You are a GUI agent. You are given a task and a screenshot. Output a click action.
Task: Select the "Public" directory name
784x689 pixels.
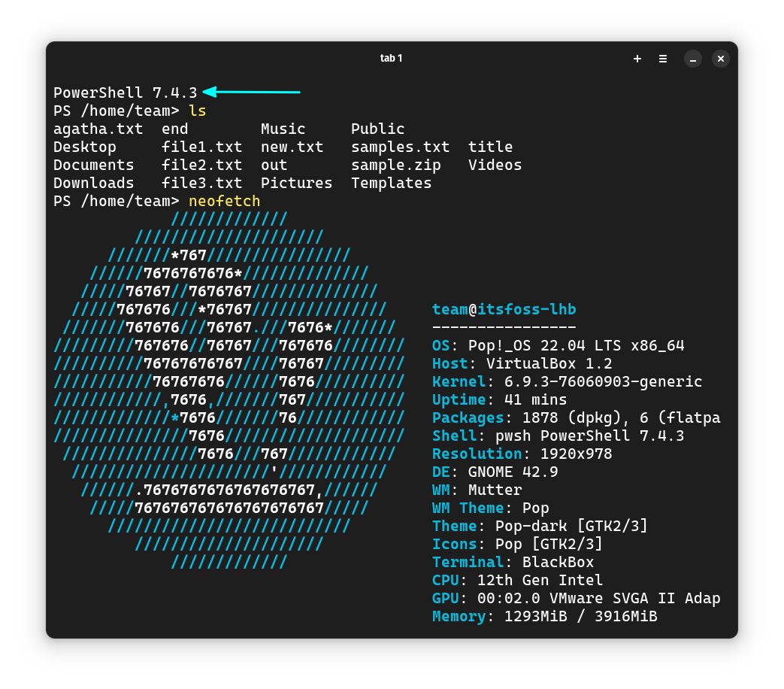pos(377,129)
